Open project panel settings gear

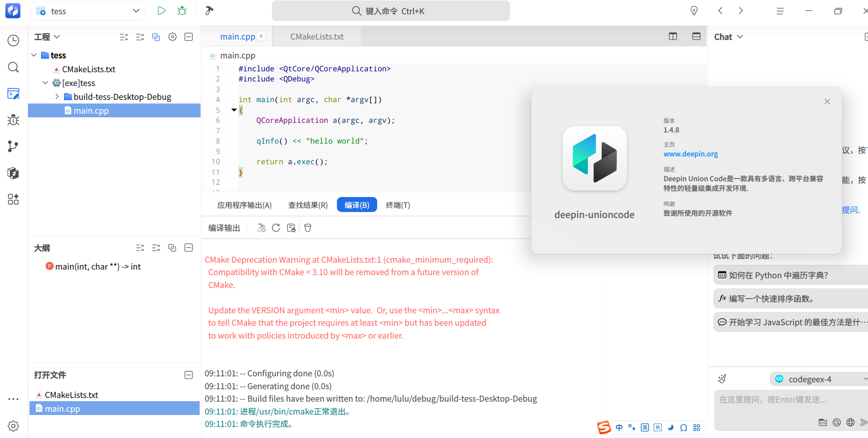pos(172,37)
